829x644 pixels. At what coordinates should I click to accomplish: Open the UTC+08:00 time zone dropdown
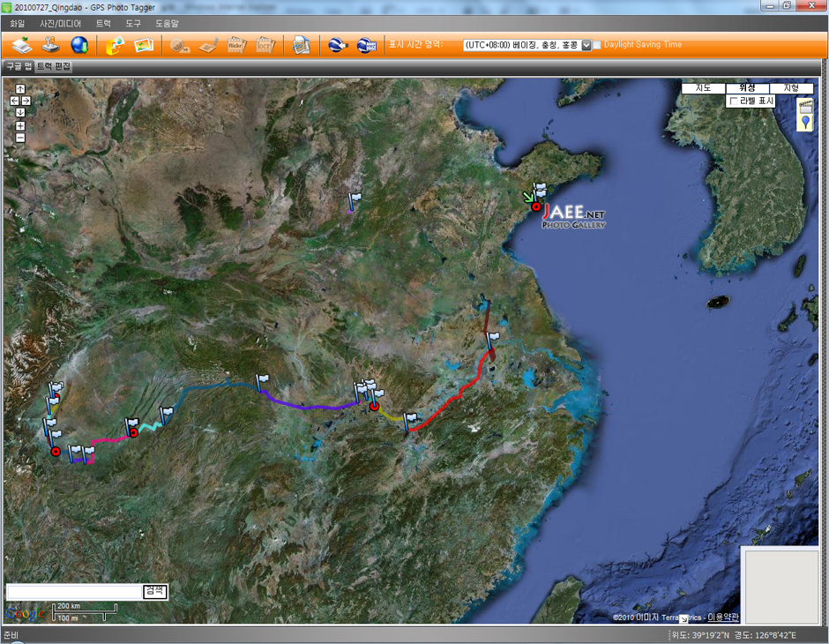click(x=586, y=45)
